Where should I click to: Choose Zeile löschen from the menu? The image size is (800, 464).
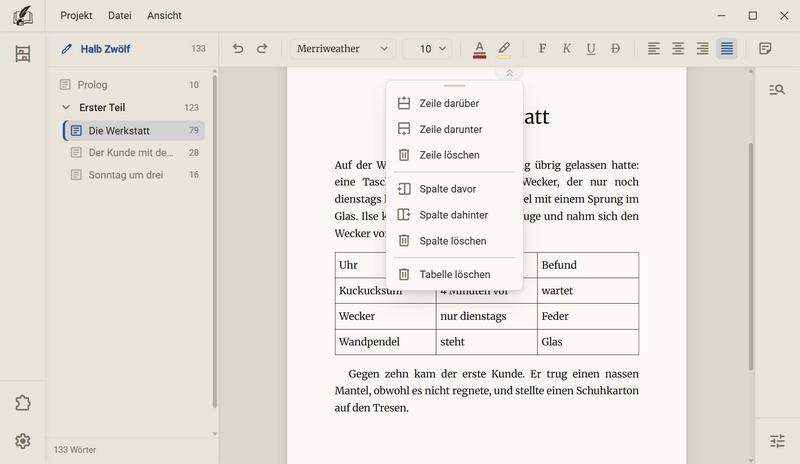click(x=454, y=155)
